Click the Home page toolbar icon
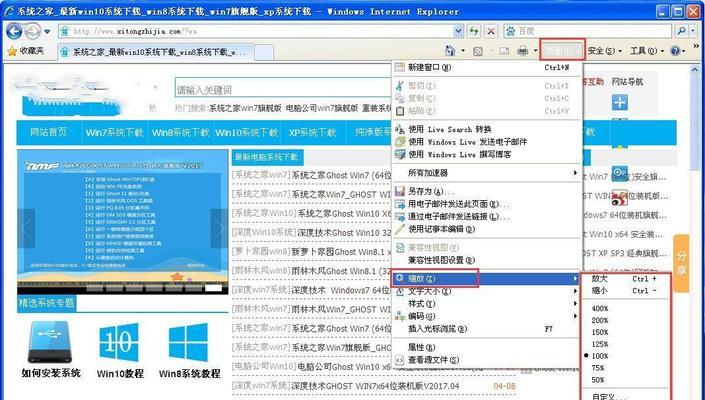Image resolution: width=705 pixels, height=400 pixels. (x=450, y=51)
